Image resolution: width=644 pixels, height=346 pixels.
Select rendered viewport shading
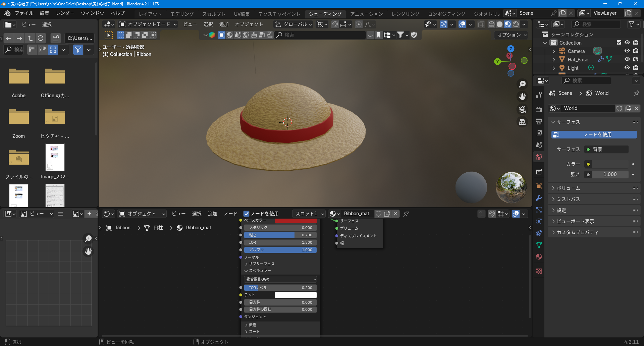tap(516, 24)
